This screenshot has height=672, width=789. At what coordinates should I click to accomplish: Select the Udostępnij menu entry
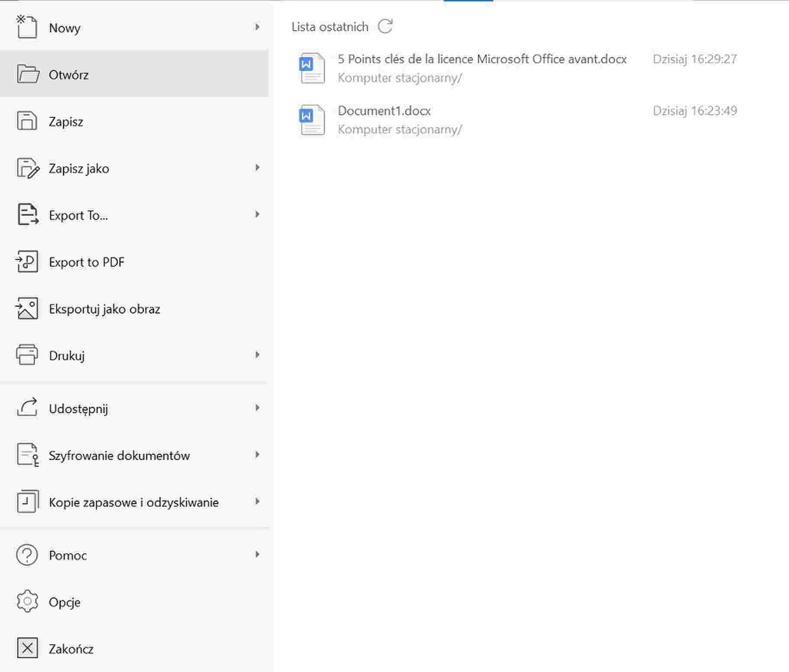(x=134, y=408)
